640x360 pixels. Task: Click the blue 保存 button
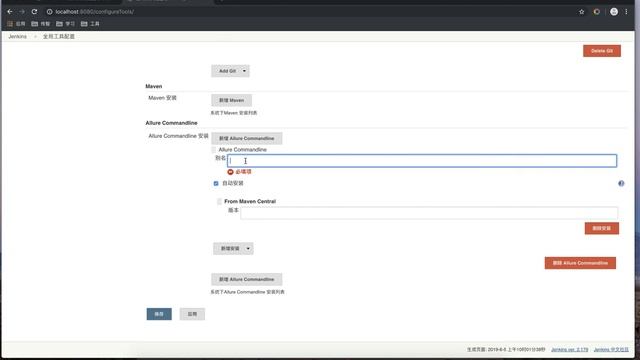[159, 314]
